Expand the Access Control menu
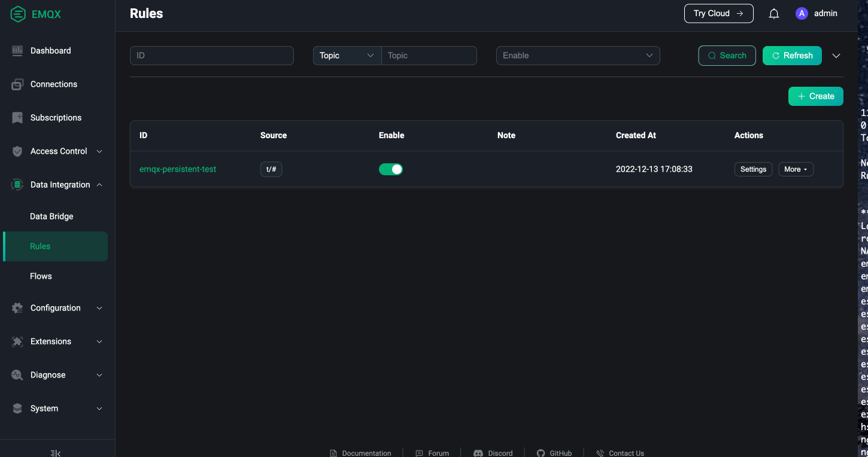This screenshot has width=868, height=457. point(58,151)
